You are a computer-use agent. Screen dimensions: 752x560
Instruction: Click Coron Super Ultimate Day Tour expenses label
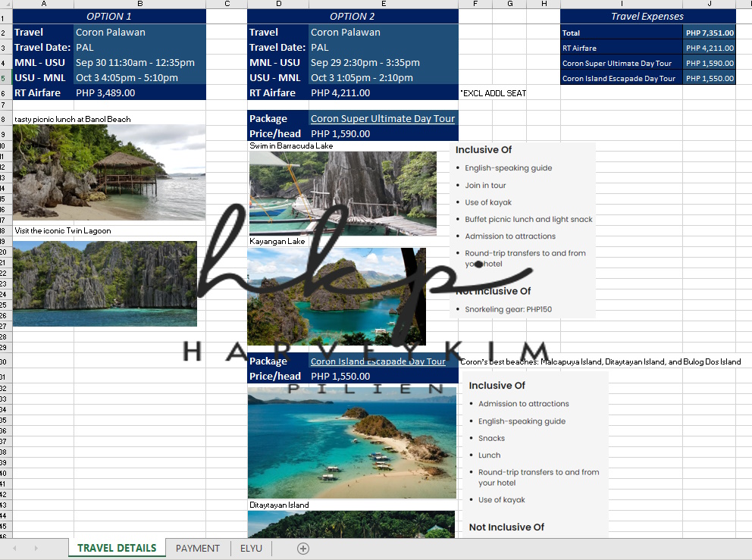point(622,64)
